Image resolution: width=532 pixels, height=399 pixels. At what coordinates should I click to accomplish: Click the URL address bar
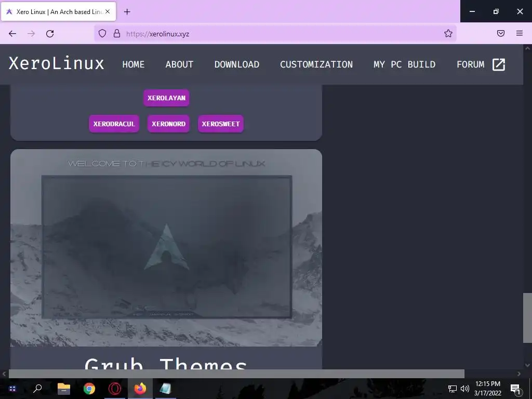coord(275,34)
